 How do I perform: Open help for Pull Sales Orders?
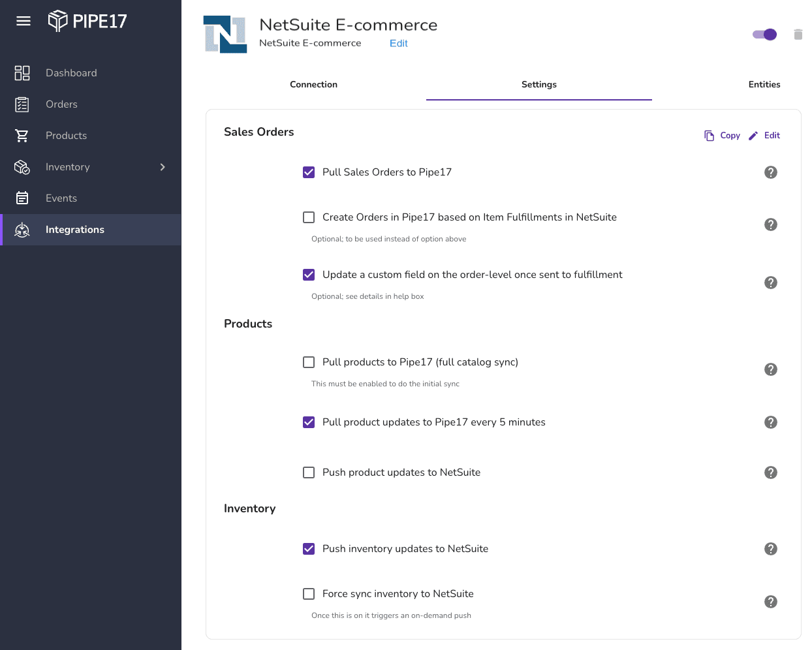pos(771,172)
